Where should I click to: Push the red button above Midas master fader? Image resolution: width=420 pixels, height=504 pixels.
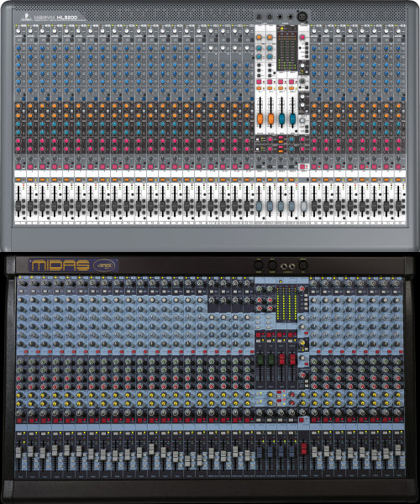[302, 420]
